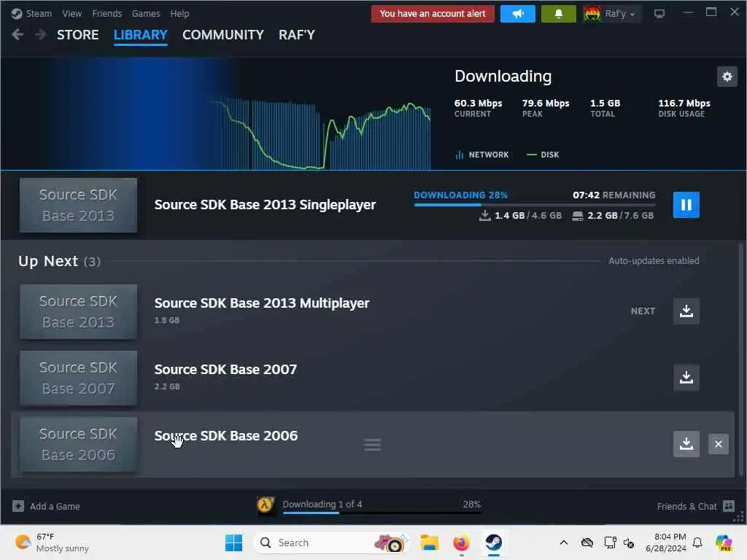
Task: Switch to Big Picture mode icon
Action: pyautogui.click(x=659, y=14)
